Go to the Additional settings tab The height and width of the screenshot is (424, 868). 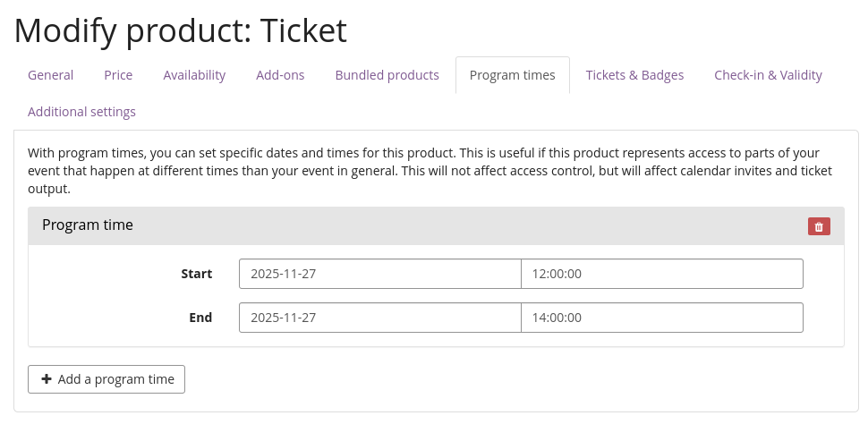[81, 112]
